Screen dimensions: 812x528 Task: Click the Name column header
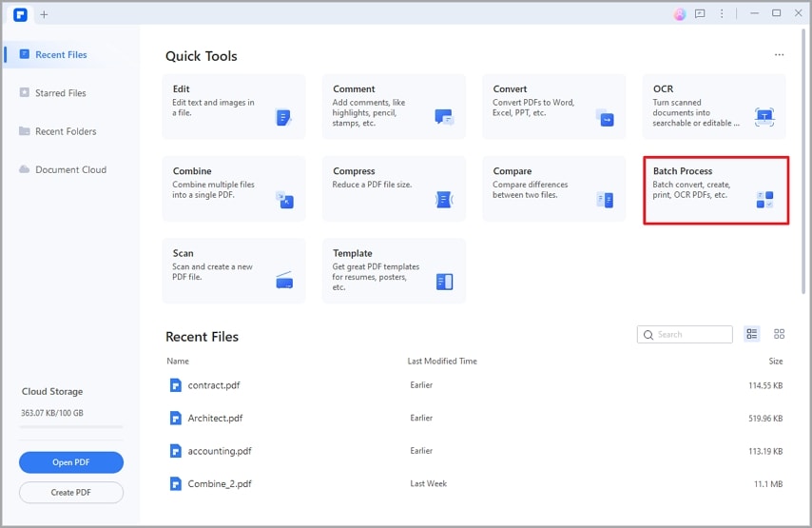(178, 362)
